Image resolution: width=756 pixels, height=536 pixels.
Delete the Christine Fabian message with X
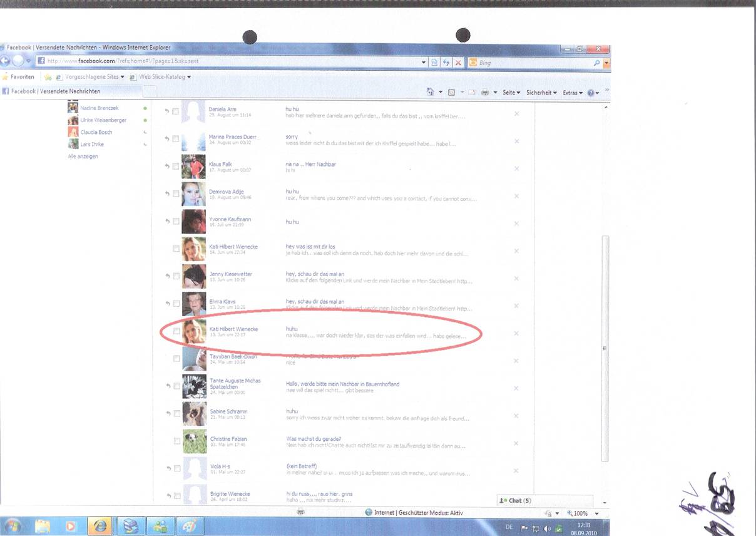point(516,443)
